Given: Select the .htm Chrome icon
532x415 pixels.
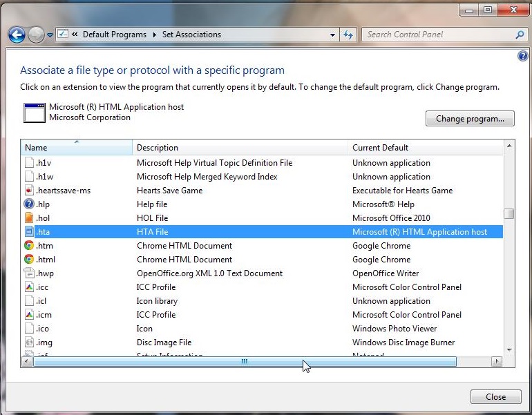Looking at the screenshot, I should pos(29,245).
